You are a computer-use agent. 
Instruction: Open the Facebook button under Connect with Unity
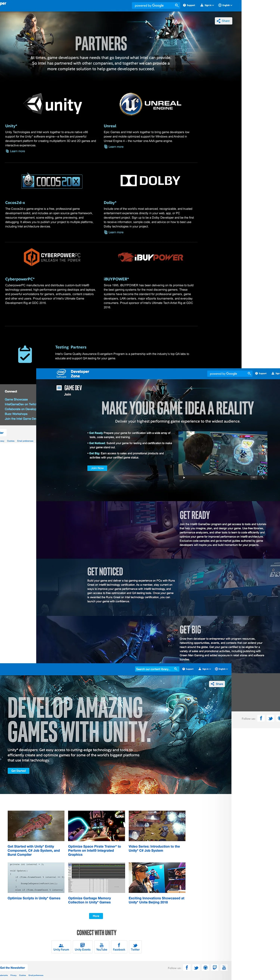point(119,947)
